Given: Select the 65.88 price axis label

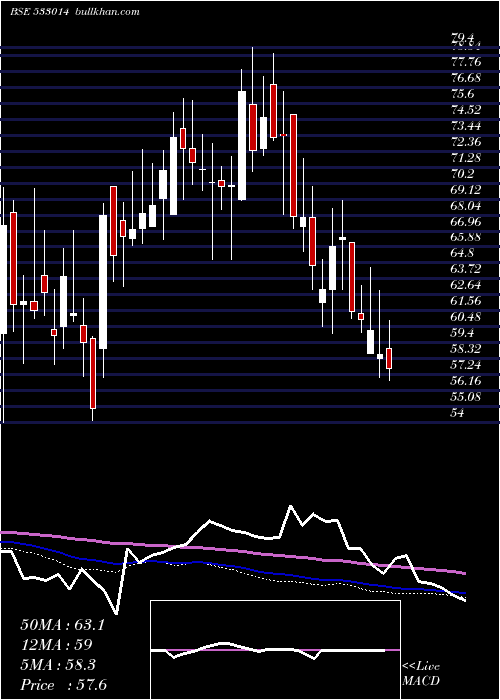Looking at the screenshot, I should (x=466, y=237).
